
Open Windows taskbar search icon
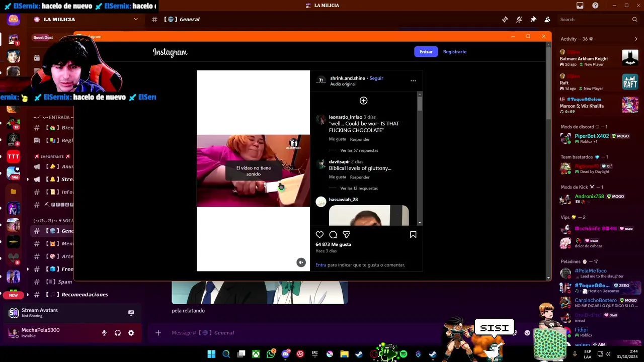(226, 354)
